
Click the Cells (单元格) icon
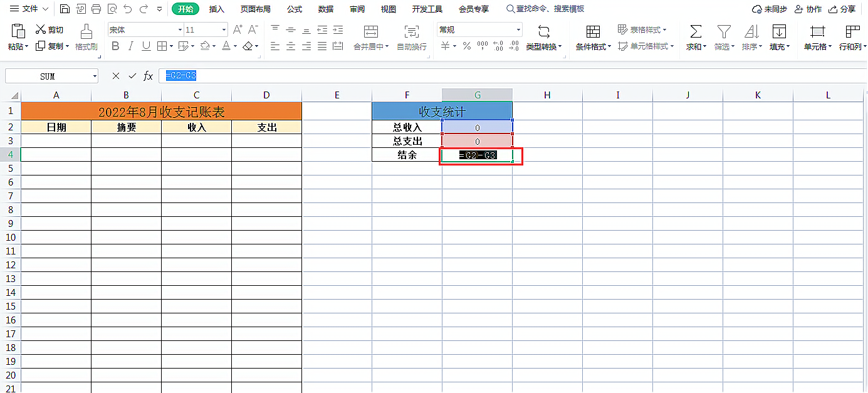(x=817, y=31)
